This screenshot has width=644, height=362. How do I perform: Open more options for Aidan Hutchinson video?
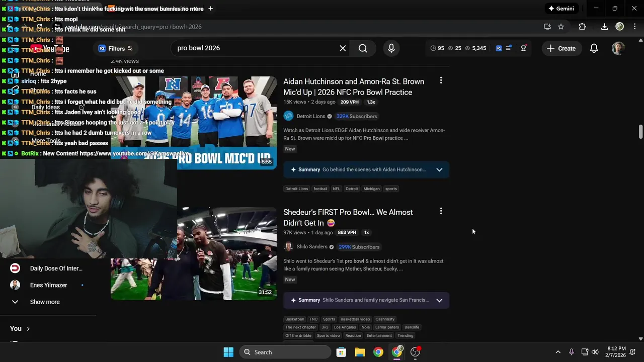tap(441, 80)
